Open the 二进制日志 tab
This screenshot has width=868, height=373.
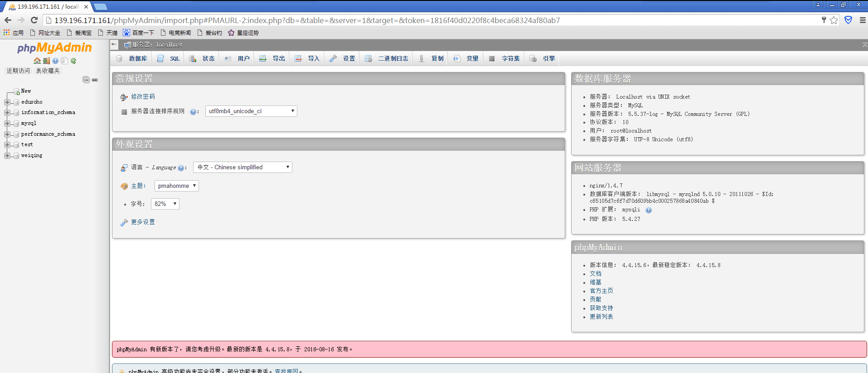click(386, 58)
